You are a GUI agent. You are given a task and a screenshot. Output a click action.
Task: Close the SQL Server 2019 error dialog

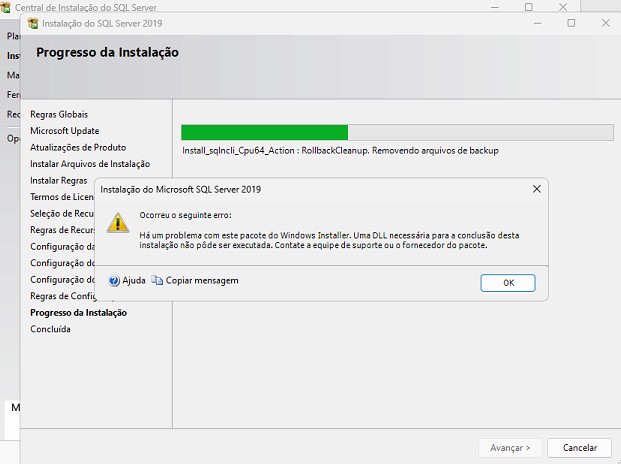pyautogui.click(x=537, y=189)
